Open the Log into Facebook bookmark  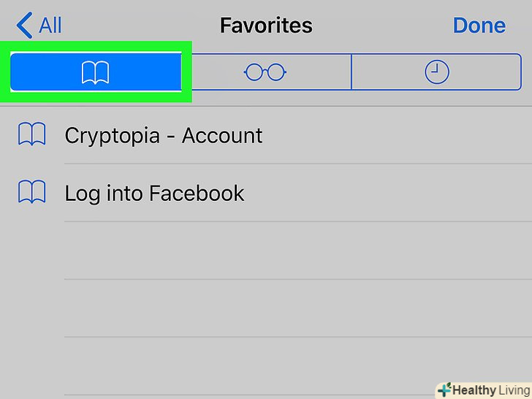[x=154, y=193]
